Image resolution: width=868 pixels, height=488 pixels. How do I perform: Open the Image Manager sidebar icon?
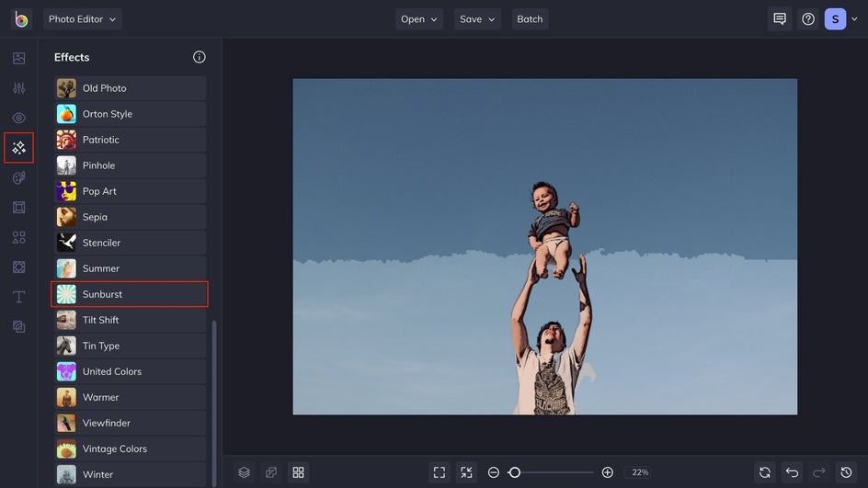coord(18,59)
